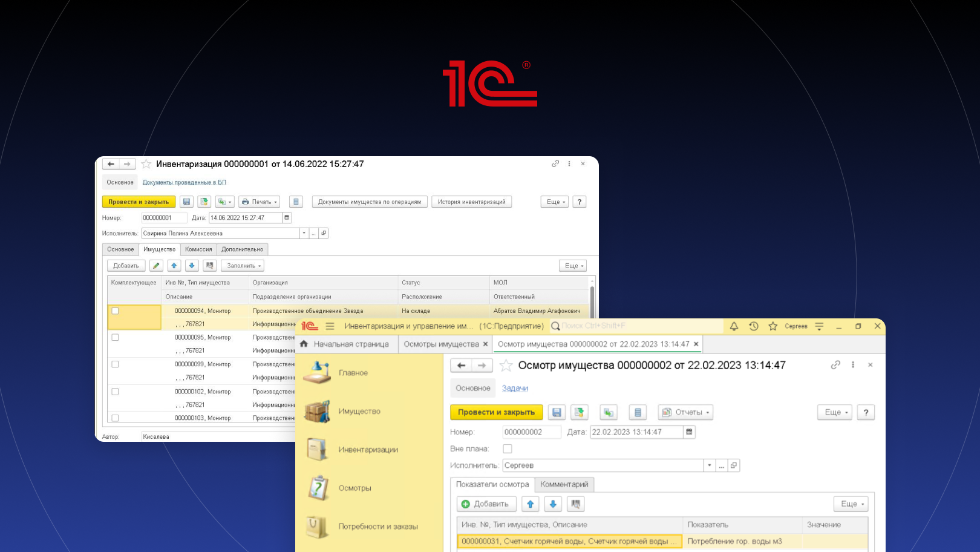This screenshot has height=552, width=980.
Task: Toggle the Вне плана checkbox
Action: click(x=508, y=449)
